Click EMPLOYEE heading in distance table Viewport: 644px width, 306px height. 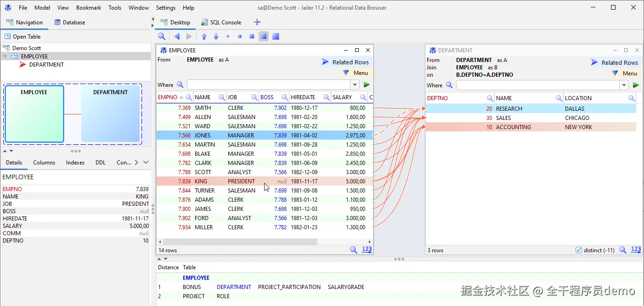click(196, 278)
